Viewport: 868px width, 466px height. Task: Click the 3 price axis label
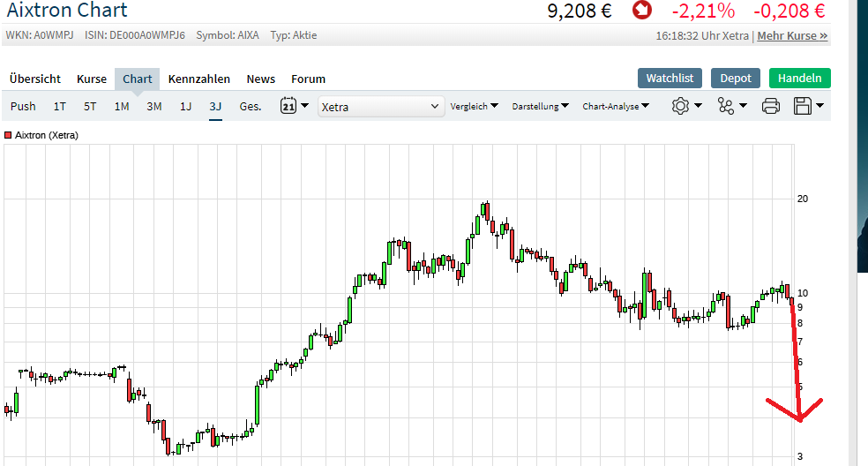pos(800,456)
